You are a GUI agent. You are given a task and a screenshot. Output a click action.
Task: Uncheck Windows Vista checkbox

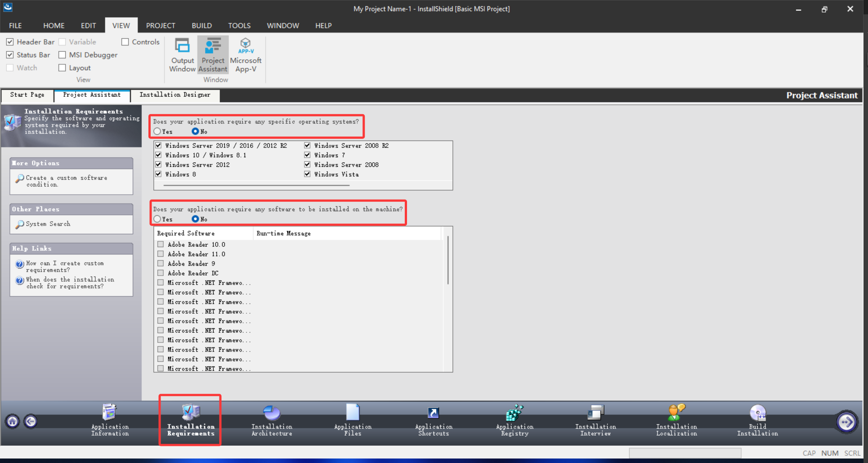pyautogui.click(x=307, y=174)
